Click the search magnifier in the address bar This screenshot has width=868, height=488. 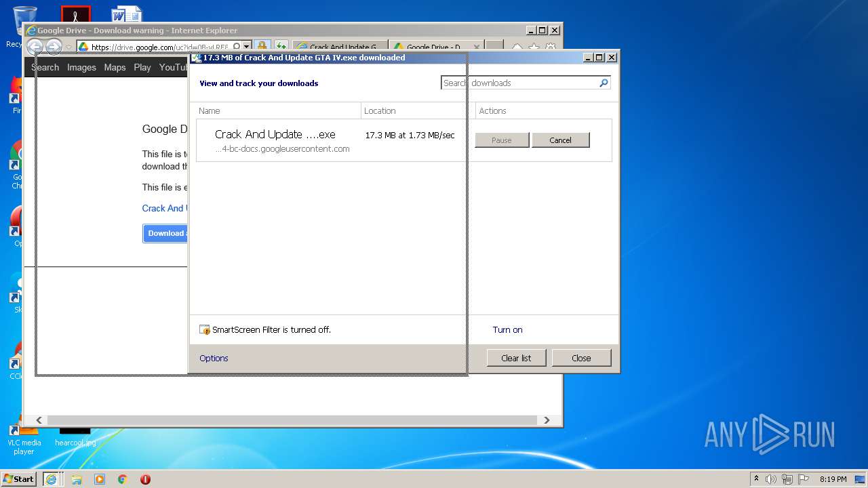pyautogui.click(x=236, y=47)
